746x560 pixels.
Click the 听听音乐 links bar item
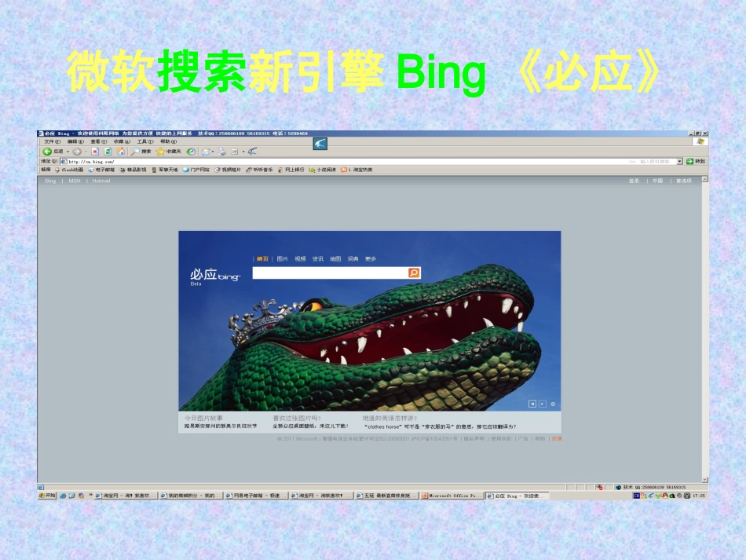(260, 170)
